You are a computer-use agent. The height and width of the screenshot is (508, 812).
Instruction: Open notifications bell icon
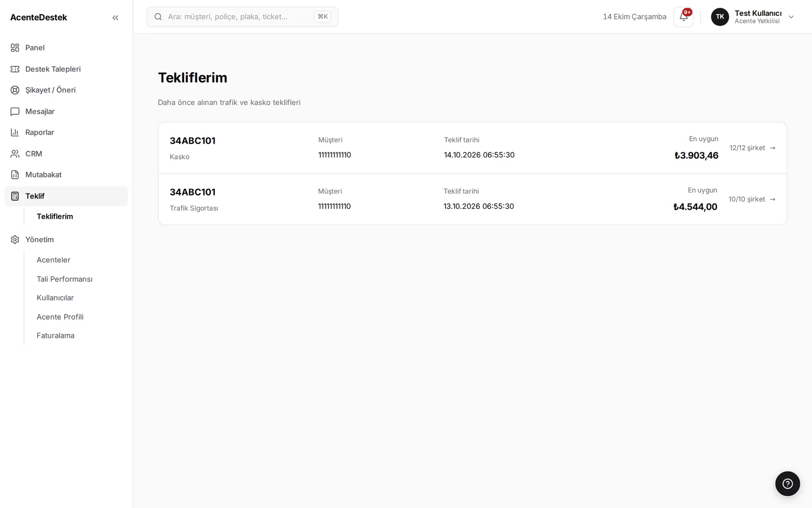pos(684,17)
